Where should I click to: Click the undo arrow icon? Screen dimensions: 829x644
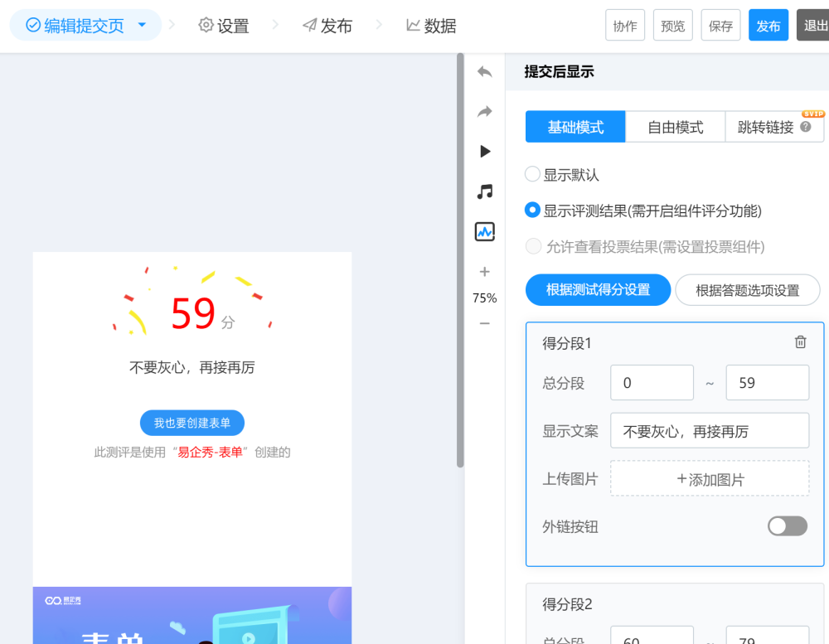click(485, 72)
